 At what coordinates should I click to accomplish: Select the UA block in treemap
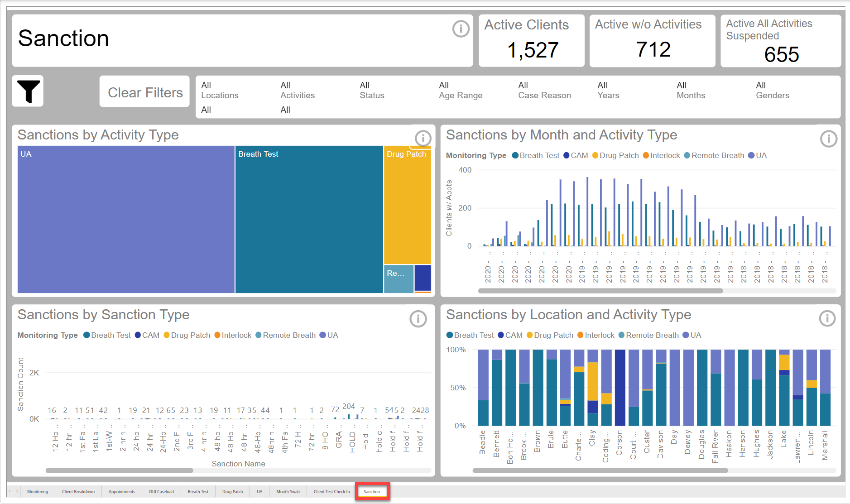[126, 220]
